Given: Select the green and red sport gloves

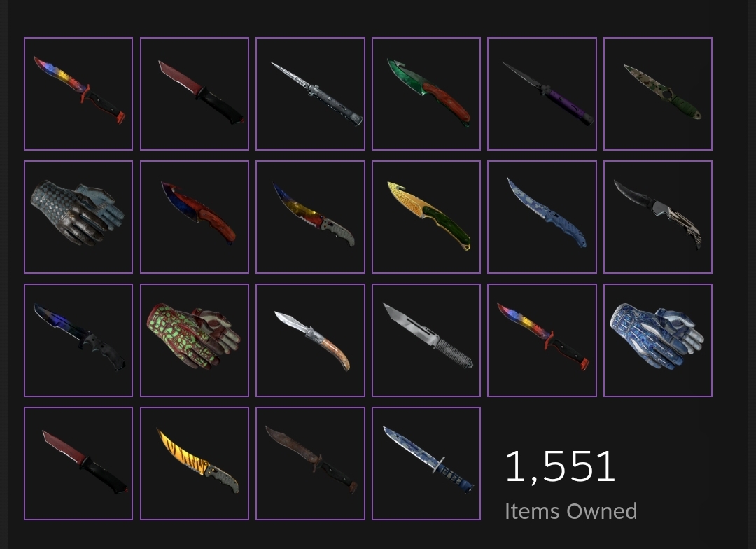Looking at the screenshot, I should [x=195, y=340].
